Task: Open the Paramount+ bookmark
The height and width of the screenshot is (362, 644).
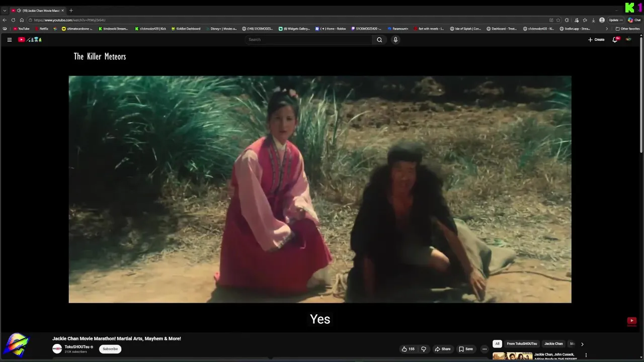Action: pos(398,29)
